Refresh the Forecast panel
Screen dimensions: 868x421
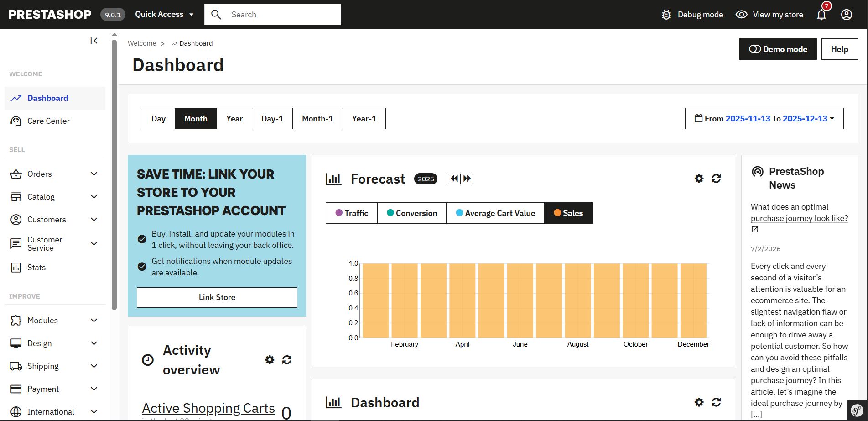tap(716, 179)
